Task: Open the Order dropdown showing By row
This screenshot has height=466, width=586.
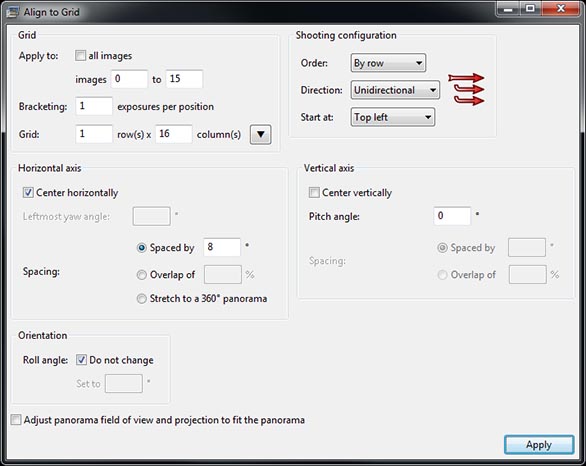Action: click(x=388, y=63)
